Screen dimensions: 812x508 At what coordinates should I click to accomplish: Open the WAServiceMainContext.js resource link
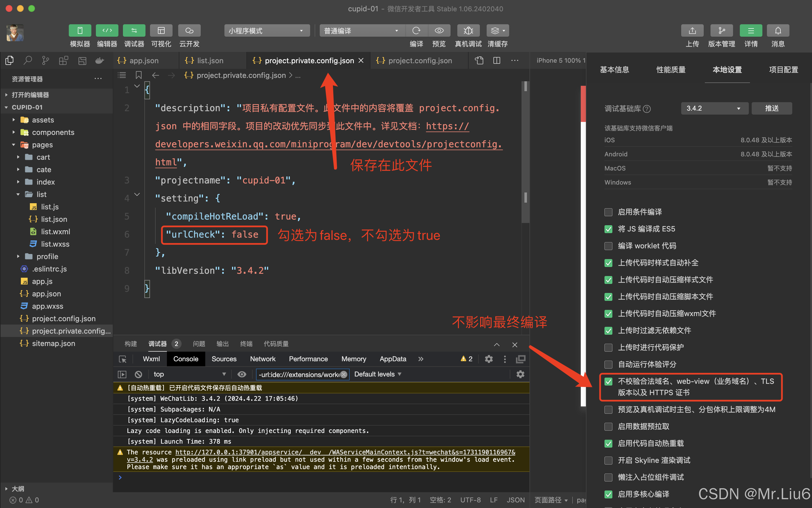pos(345,452)
